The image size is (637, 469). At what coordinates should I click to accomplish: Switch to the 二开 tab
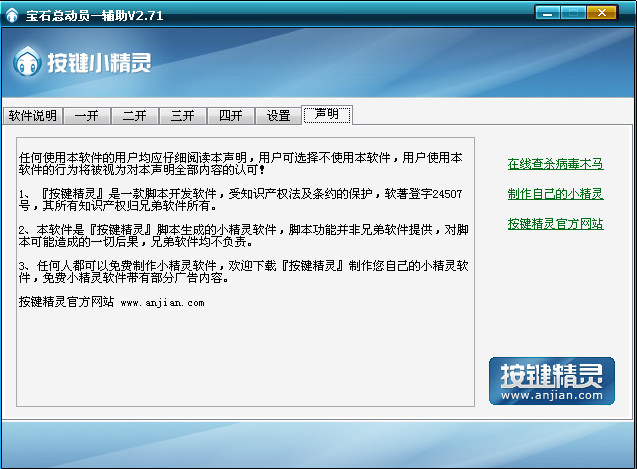[x=134, y=116]
